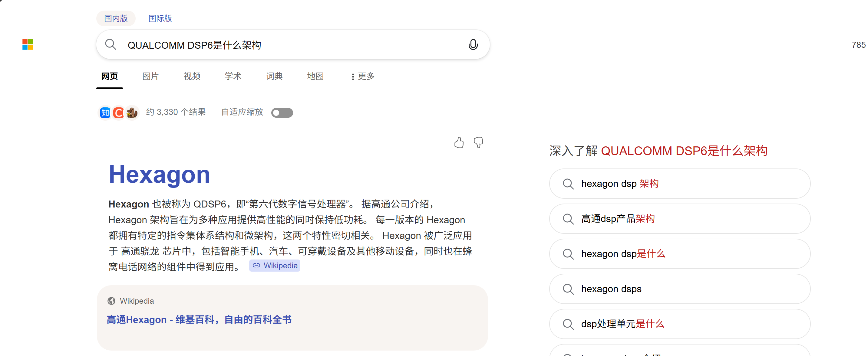868x356 pixels.
Task: Click the 约 3,330 个结果 count text
Action: [176, 112]
